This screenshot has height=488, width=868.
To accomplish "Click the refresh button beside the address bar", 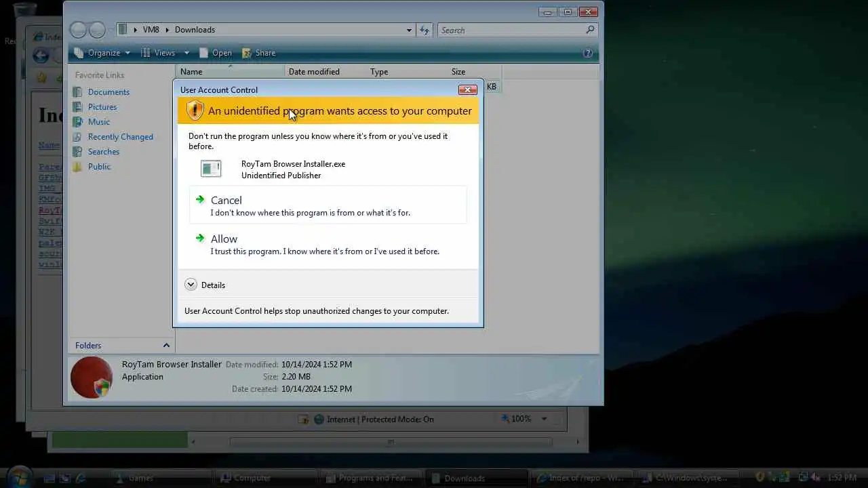I will 425,30.
